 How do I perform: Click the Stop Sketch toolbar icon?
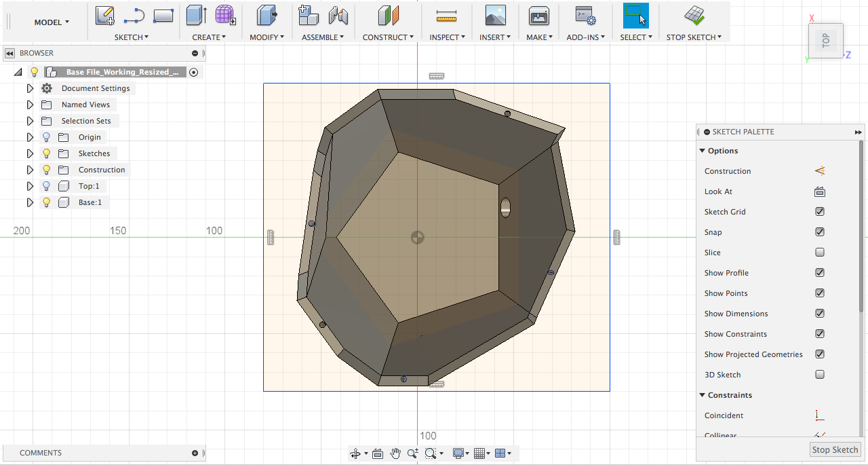pyautogui.click(x=693, y=15)
